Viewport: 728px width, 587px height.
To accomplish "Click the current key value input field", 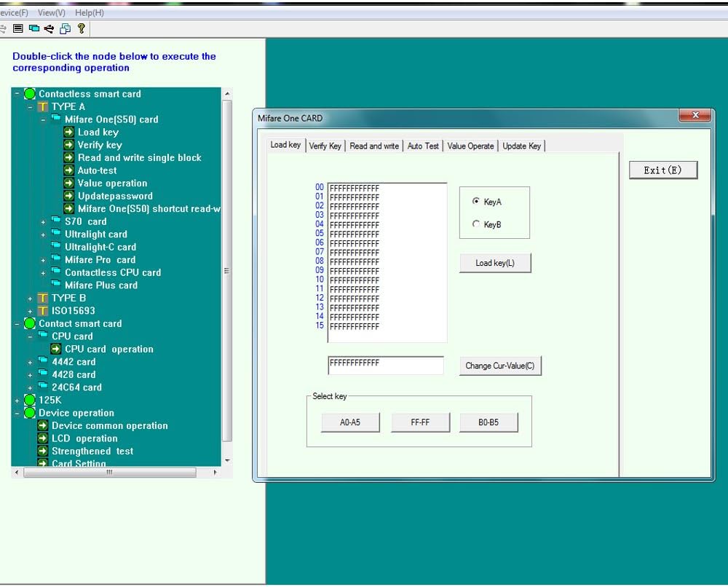I will coord(385,365).
